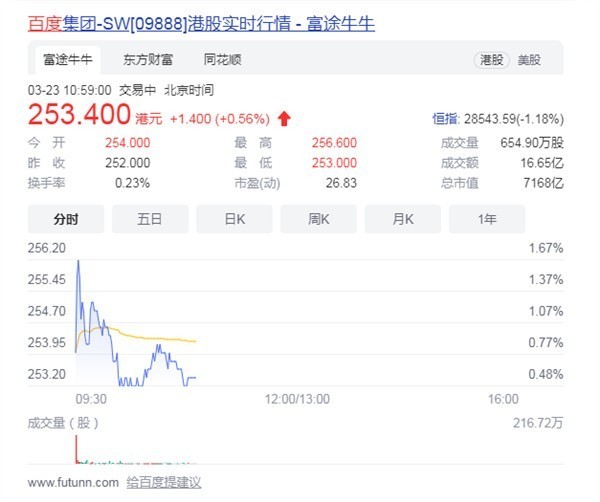Screen dimensions: 600x502
Task: Click the red opening volume bar
Action: (x=76, y=449)
